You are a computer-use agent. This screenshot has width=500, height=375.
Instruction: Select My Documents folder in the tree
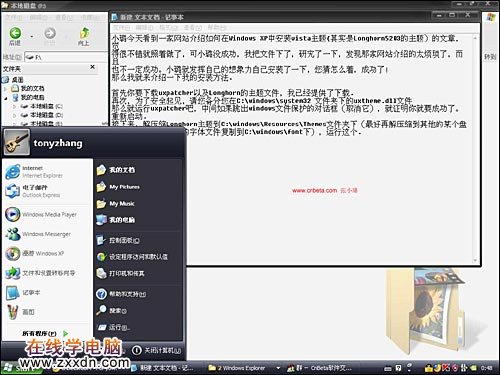tap(28, 88)
